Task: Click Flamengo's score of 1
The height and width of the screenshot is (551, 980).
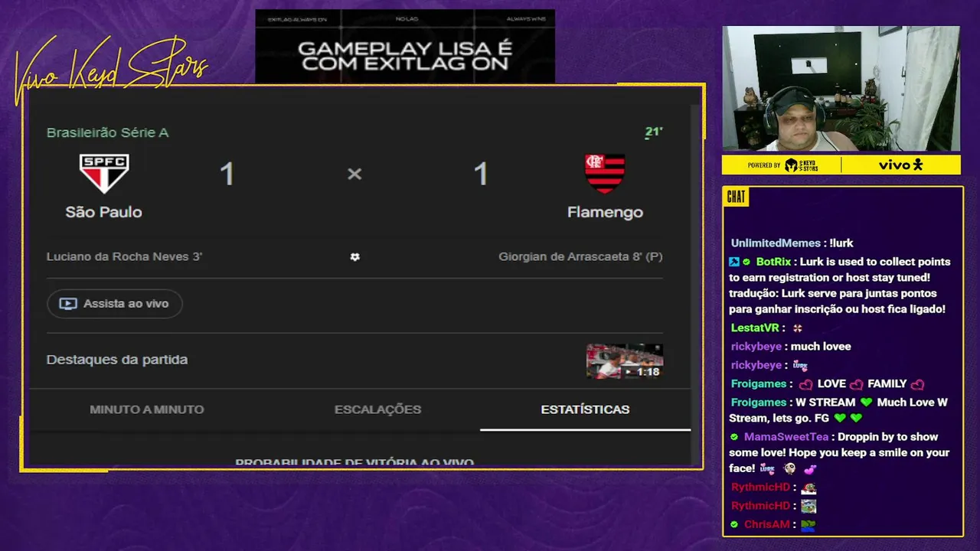Action: point(481,174)
